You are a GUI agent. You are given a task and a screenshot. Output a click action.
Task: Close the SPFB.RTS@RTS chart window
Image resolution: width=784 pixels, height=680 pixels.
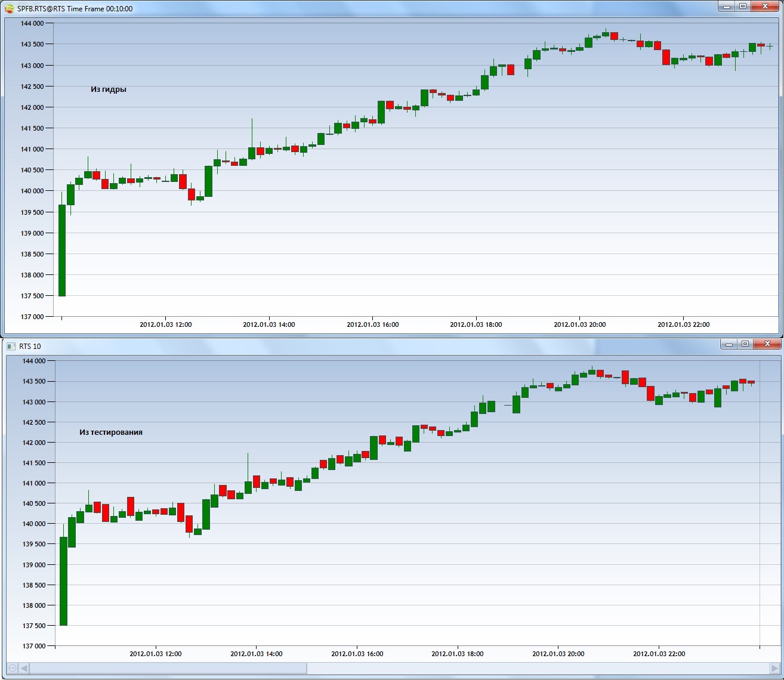(x=764, y=7)
